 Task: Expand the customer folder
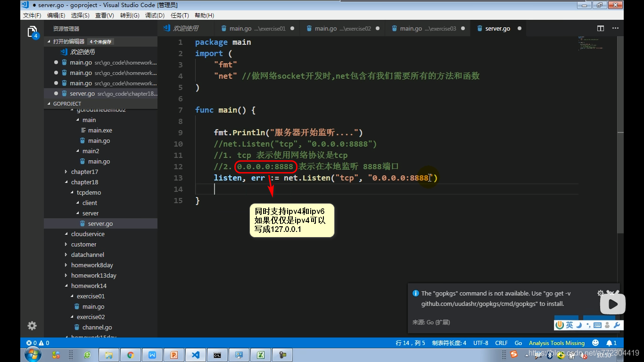click(83, 244)
